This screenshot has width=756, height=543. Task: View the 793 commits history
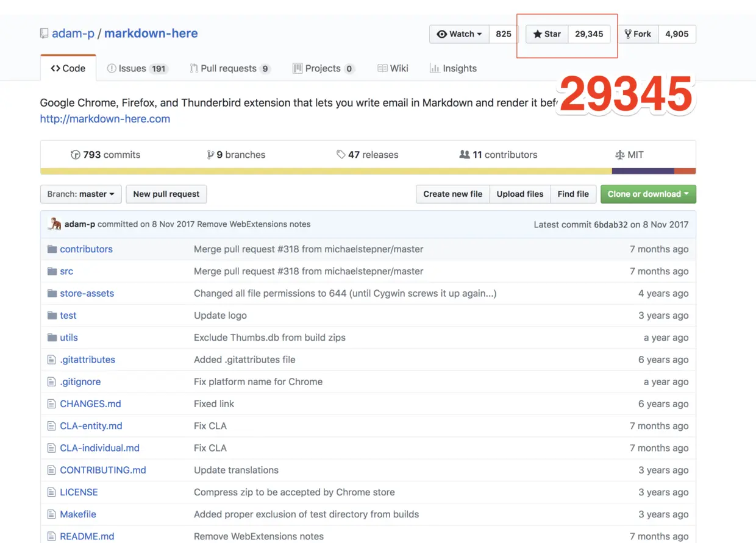105,155
